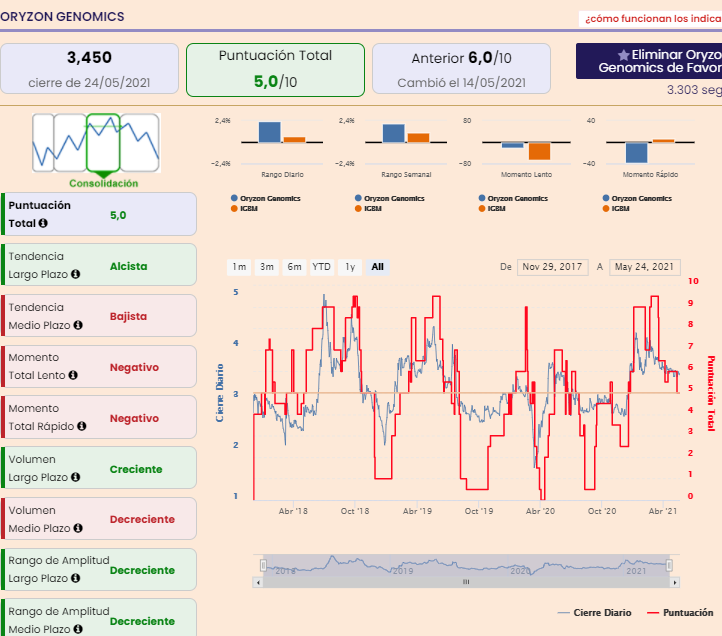
Task: Toggle IGBM in Rango Diario legend
Action: pyautogui.click(x=245, y=209)
